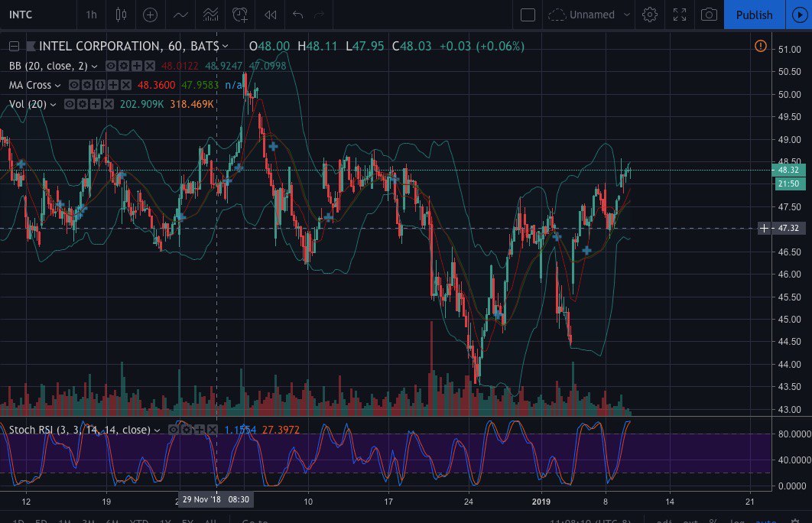This screenshot has height=523, width=812.
Task: Collapse the INTEL CORPORATION legend
Action: click(x=14, y=47)
